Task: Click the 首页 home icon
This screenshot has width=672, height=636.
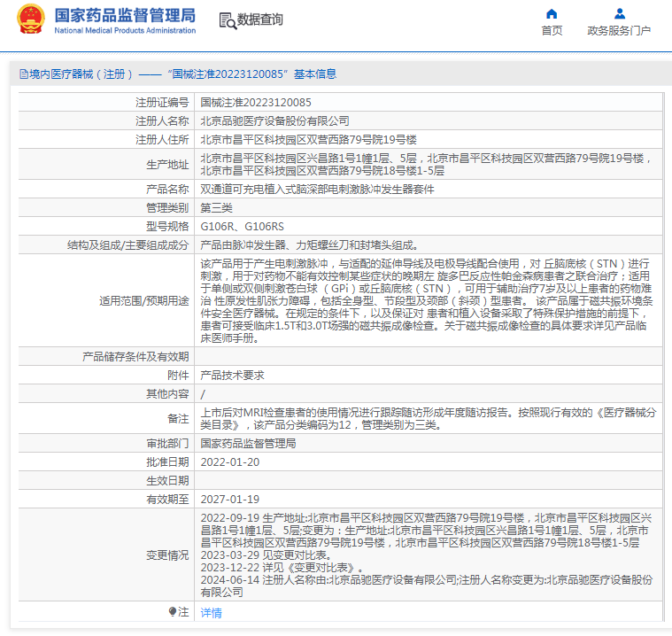Action: tap(552, 14)
